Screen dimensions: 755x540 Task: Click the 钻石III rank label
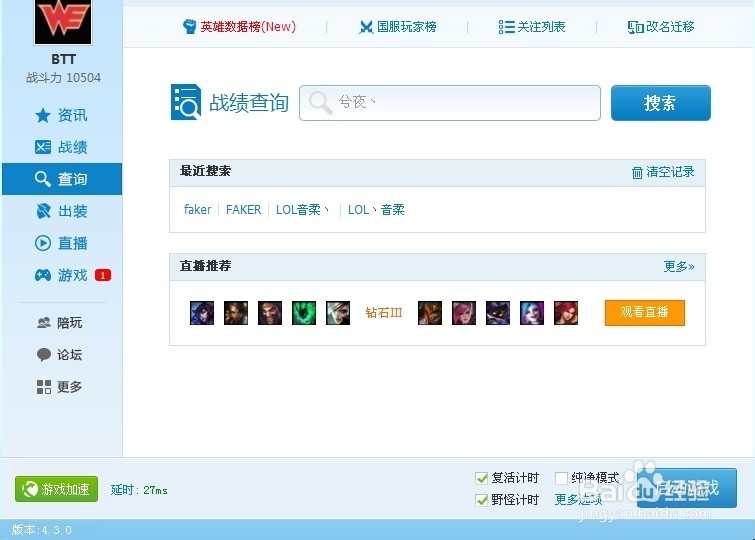click(384, 313)
